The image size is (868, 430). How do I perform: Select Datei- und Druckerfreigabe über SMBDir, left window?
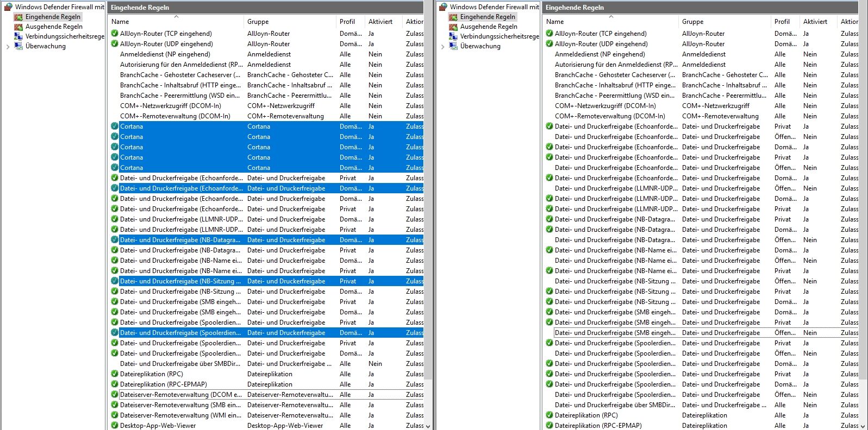click(180, 364)
